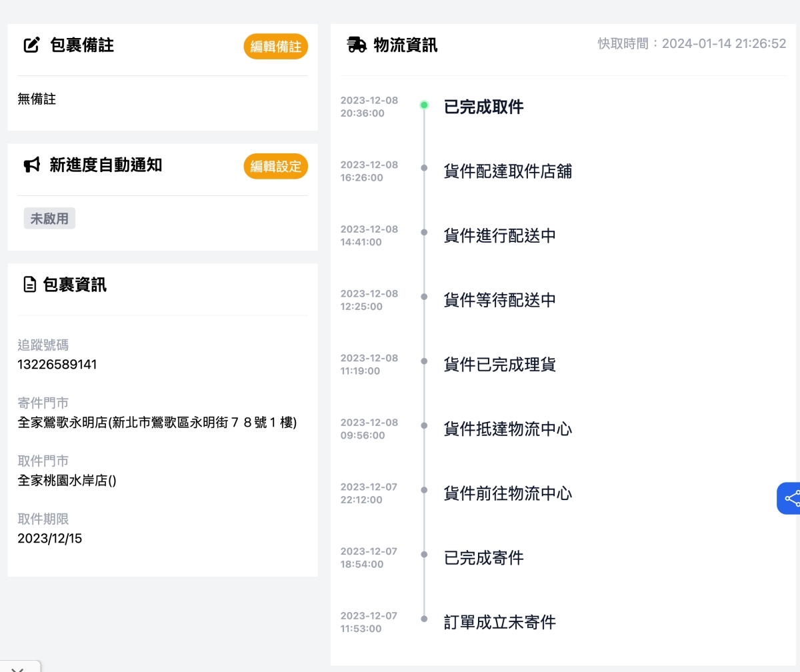Click the 取件門市 field label

[x=43, y=461]
